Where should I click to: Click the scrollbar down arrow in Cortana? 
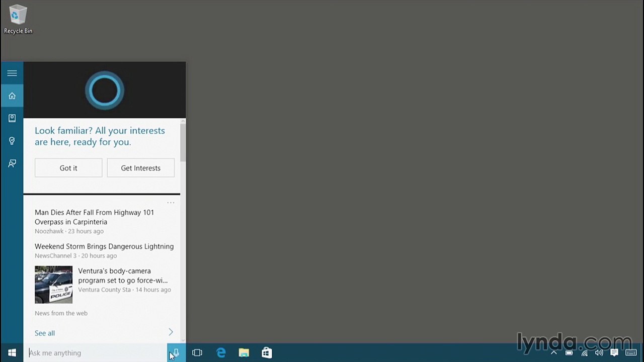(x=183, y=340)
